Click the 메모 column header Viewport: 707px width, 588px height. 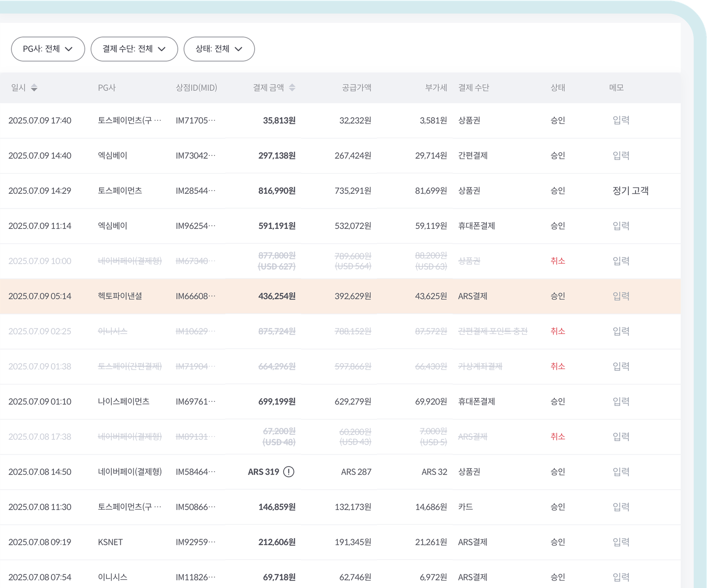[616, 88]
